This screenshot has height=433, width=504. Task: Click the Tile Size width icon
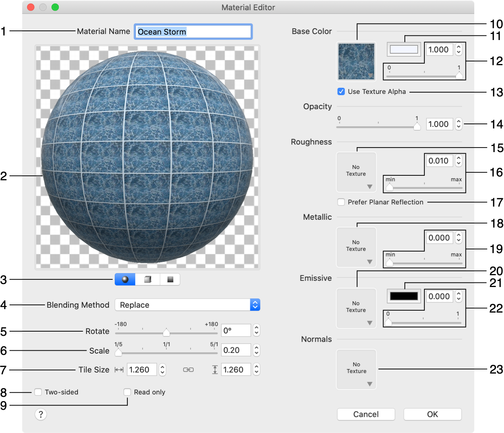(x=119, y=370)
